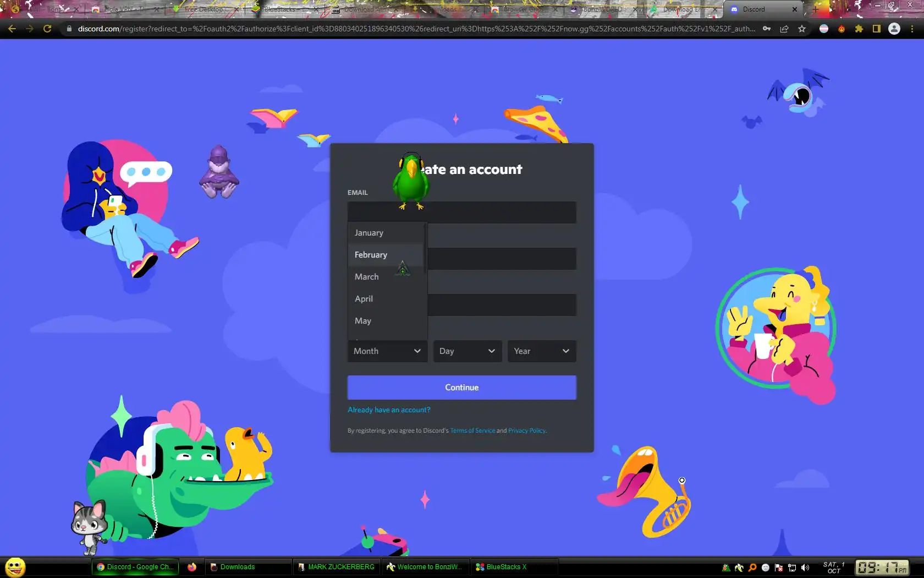This screenshot has width=924, height=578.
Task: Close the Discord browser tab
Action: tap(794, 9)
